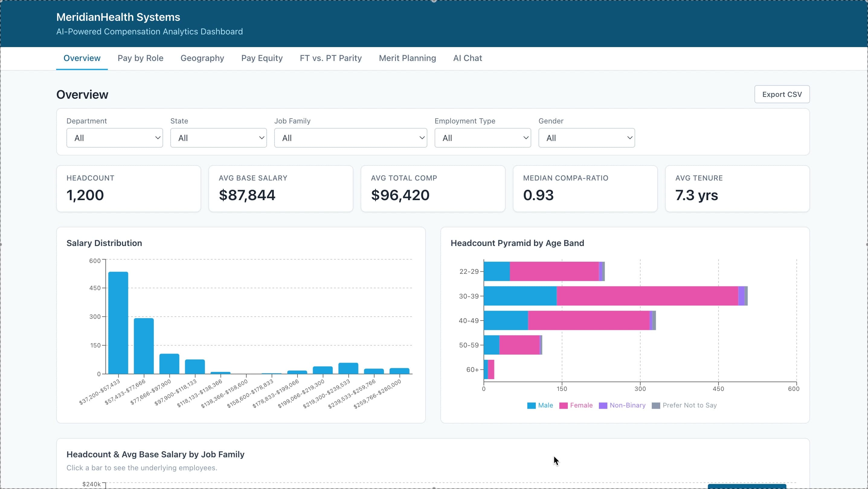This screenshot has height=489, width=868.
Task: Open the Job Family dropdown
Action: point(350,138)
